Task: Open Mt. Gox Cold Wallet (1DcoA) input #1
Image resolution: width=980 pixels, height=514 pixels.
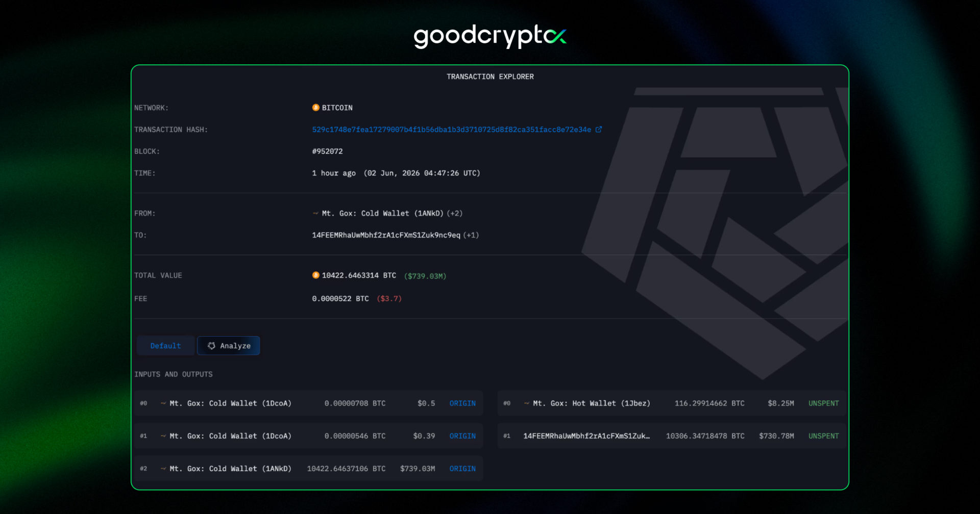Action: [230, 436]
